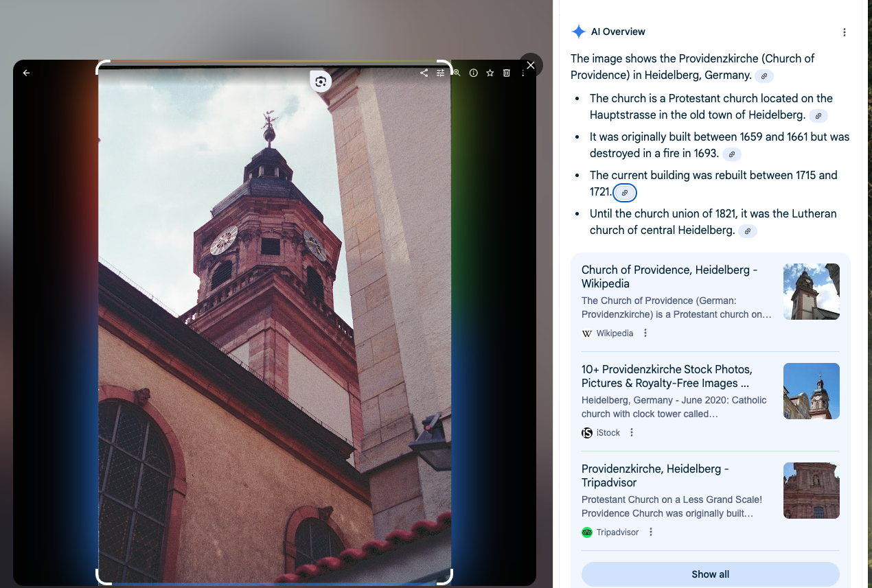Open options menu next to Tripadvisor source
872x588 pixels.
pyautogui.click(x=651, y=532)
